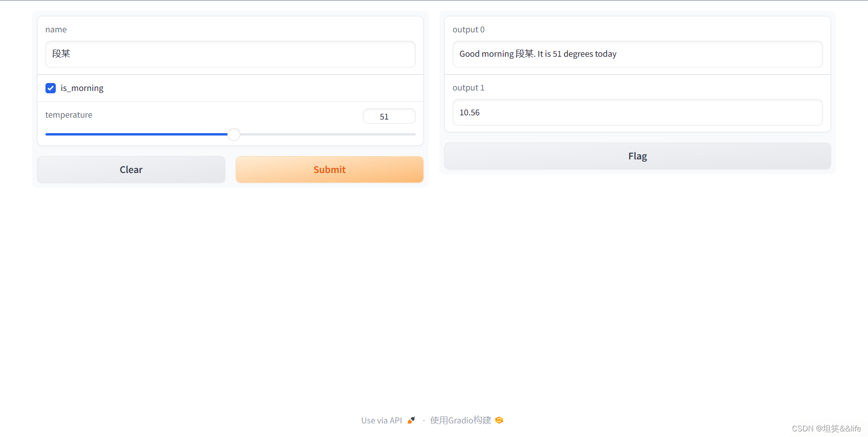Click the rocket icon beside Use via API

point(411,421)
